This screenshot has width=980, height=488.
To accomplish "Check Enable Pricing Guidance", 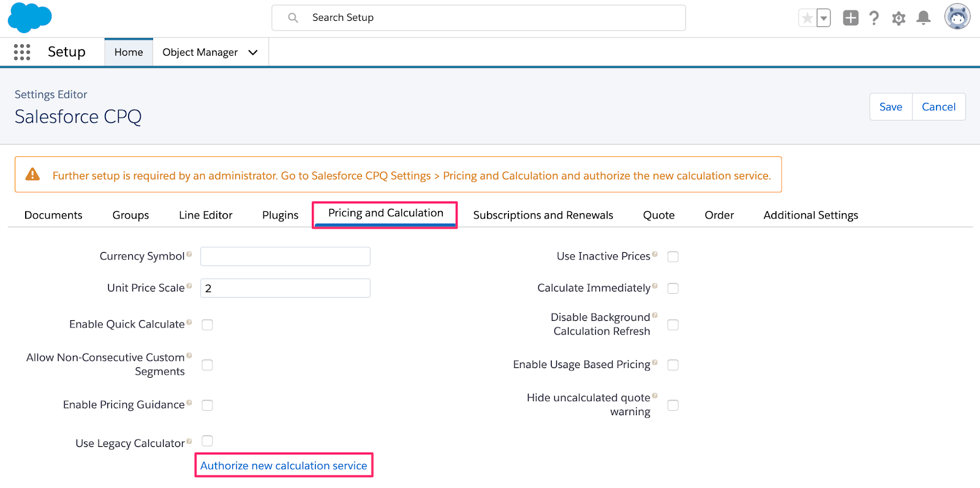I will 208,405.
